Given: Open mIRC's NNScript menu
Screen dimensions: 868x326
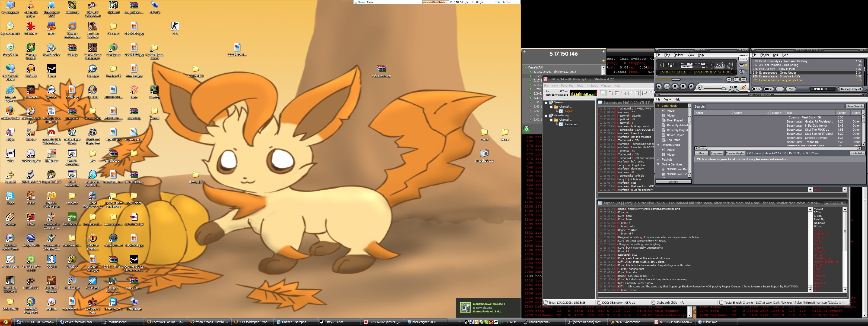Looking at the screenshot, I should pos(592,86).
